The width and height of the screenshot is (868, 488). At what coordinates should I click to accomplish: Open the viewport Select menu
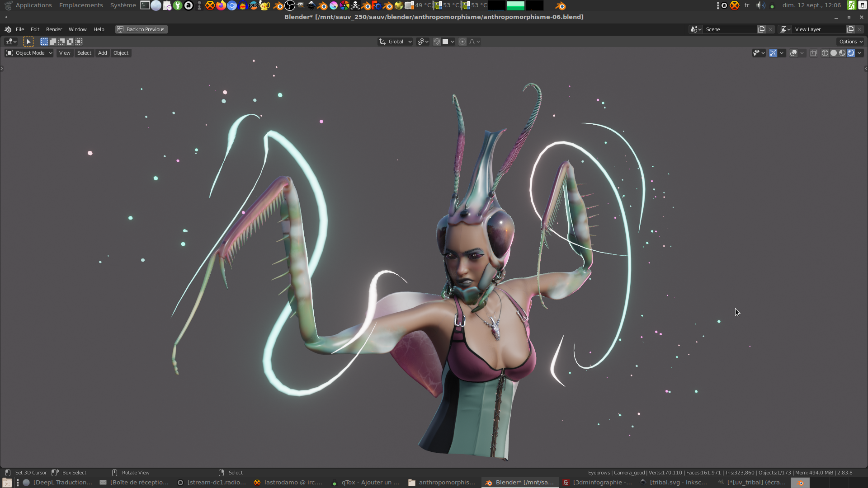point(84,53)
